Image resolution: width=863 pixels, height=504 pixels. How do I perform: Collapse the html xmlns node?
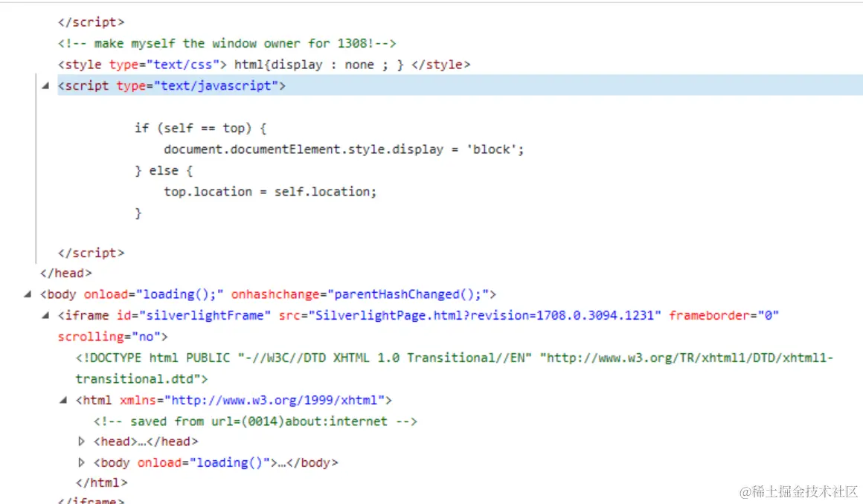tap(62, 400)
